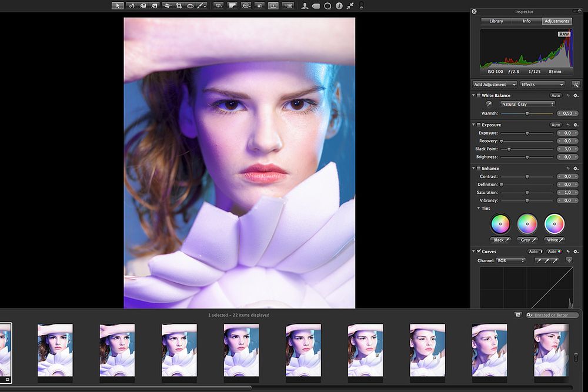This screenshot has height=392, width=588.
Task: Click Curves Auto luminance button
Action: tap(535, 252)
